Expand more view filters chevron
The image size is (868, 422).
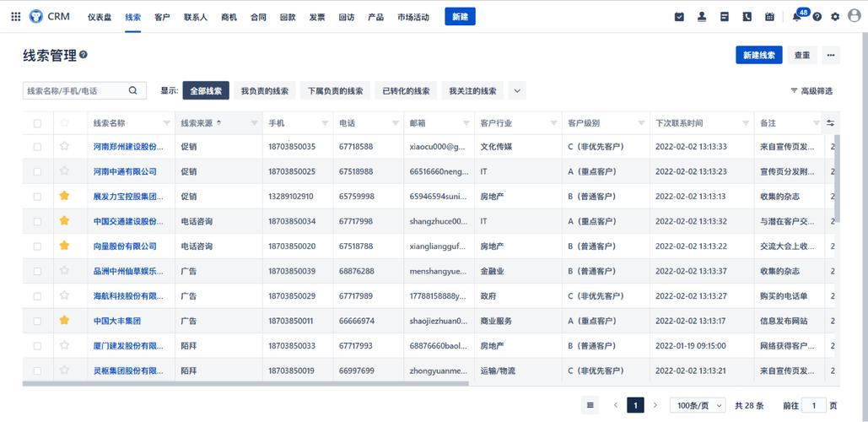(x=517, y=91)
